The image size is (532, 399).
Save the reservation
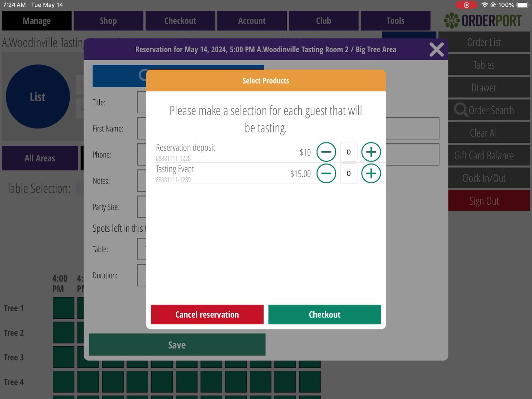click(177, 345)
